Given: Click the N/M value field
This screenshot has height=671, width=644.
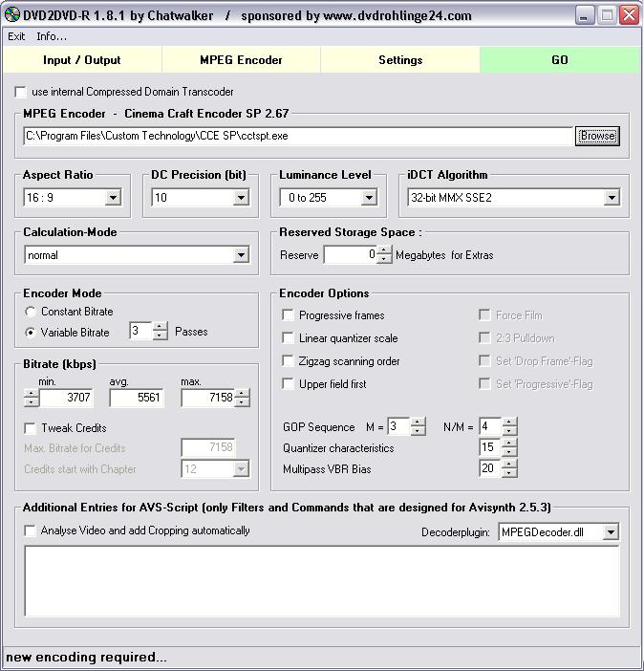Looking at the screenshot, I should (x=490, y=426).
